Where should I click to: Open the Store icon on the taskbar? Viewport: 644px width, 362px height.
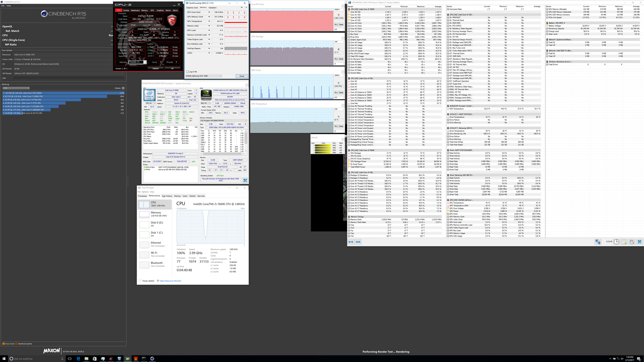95,358
